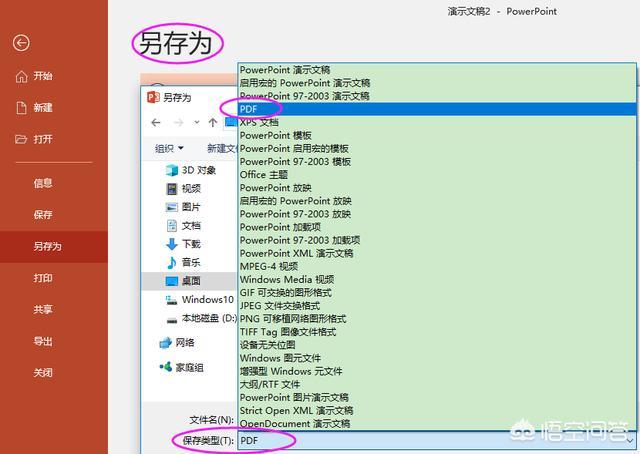
Task: Choose PowerPoint 97-2003 模板 type
Action: (437, 161)
